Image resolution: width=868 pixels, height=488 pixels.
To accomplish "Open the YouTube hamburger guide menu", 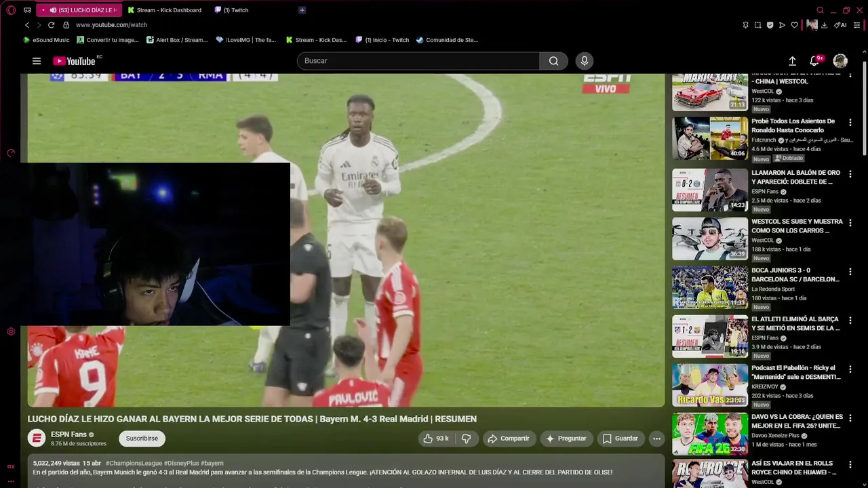I will tap(37, 61).
